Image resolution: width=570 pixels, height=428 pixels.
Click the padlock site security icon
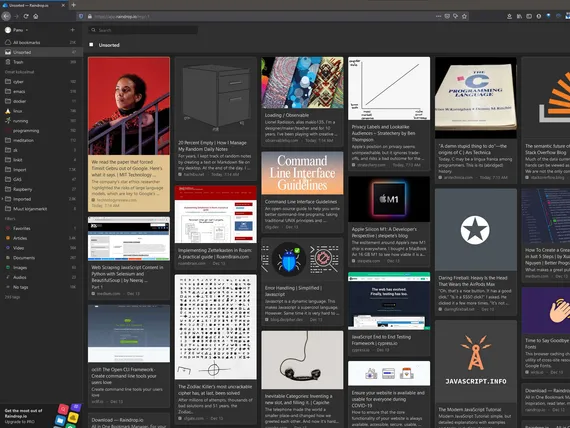[89, 16]
